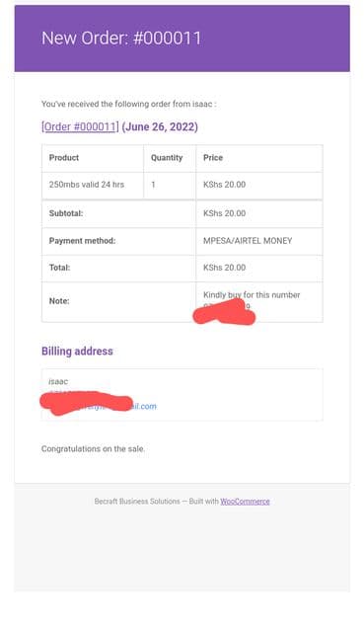Select the New Order: #000011 header title
This screenshot has height=631, width=364.
(121, 39)
